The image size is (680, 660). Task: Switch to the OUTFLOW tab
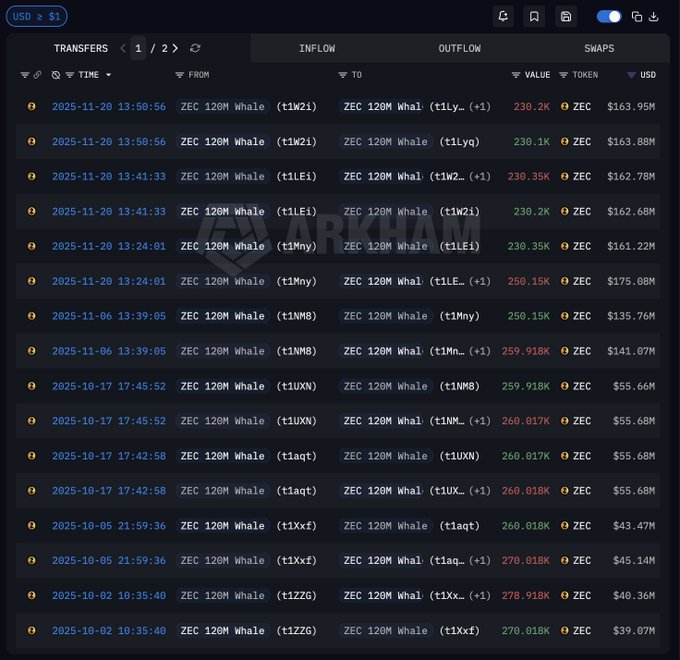tap(459, 48)
